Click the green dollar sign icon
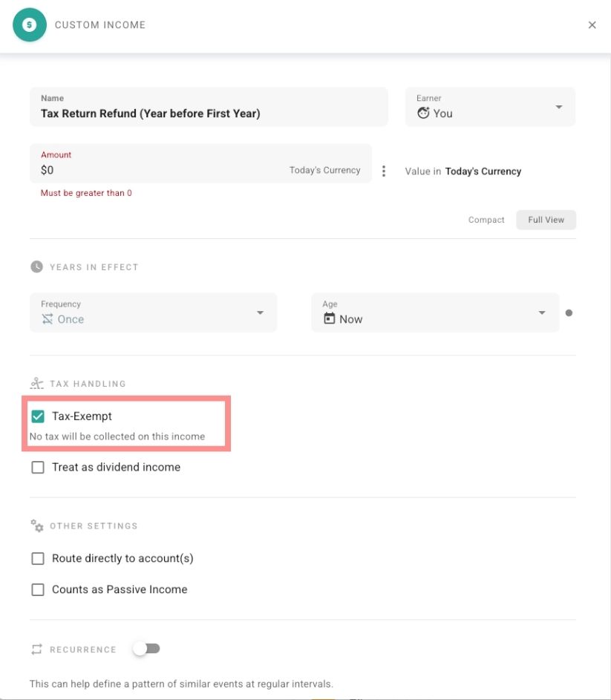Image resolution: width=611 pixels, height=700 pixels. click(30, 24)
